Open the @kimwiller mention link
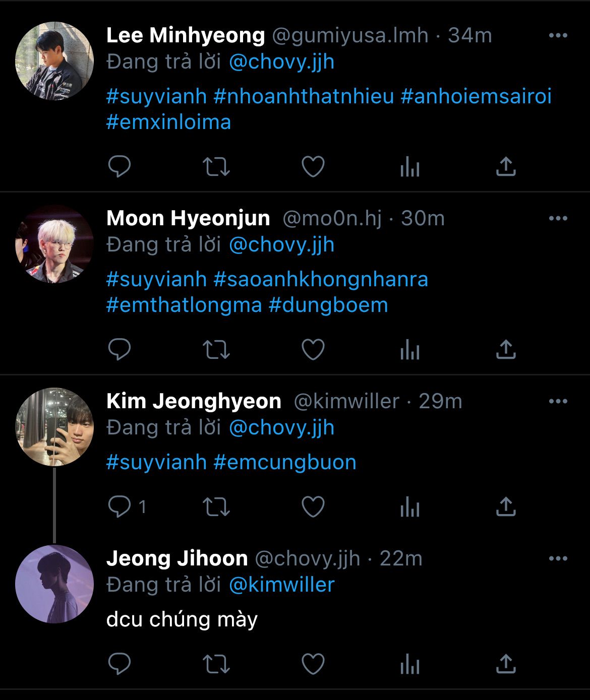The width and height of the screenshot is (590, 700). [x=281, y=585]
